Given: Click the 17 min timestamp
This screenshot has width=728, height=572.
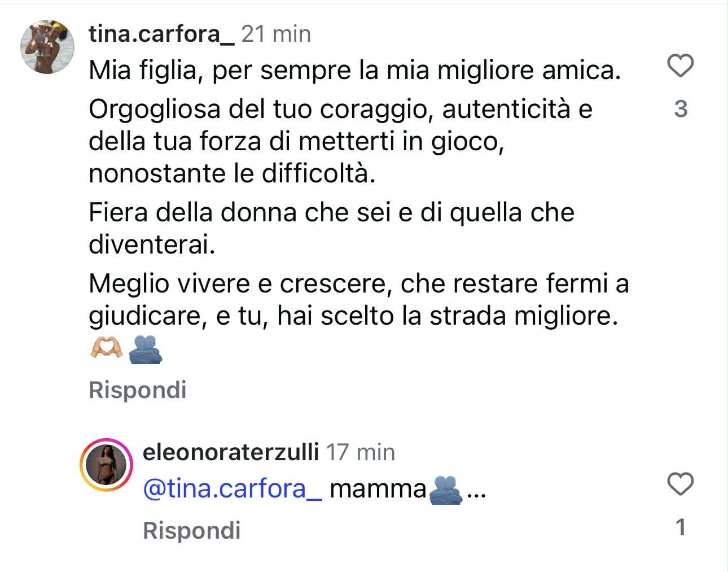Looking at the screenshot, I should tap(361, 452).
